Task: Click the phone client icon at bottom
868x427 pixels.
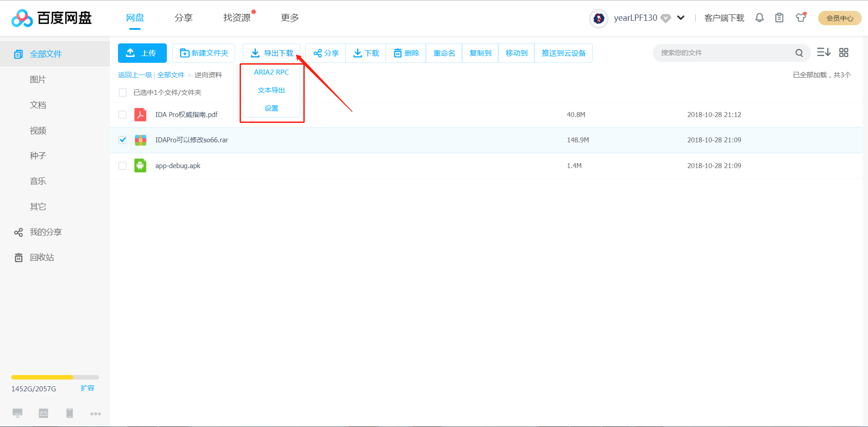Action: [x=70, y=413]
